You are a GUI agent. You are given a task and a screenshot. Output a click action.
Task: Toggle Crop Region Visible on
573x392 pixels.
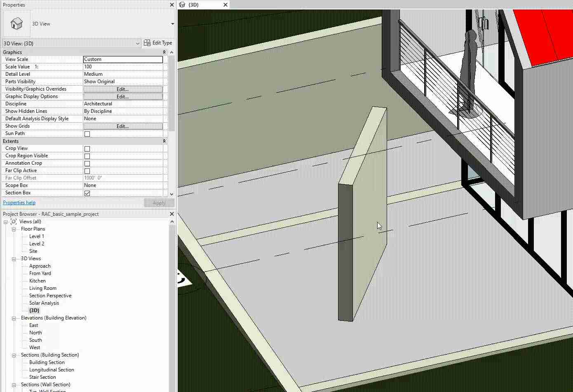coord(87,156)
